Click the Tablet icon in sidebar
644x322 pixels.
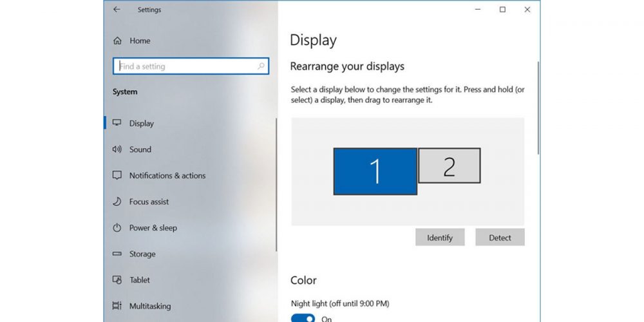click(x=117, y=280)
